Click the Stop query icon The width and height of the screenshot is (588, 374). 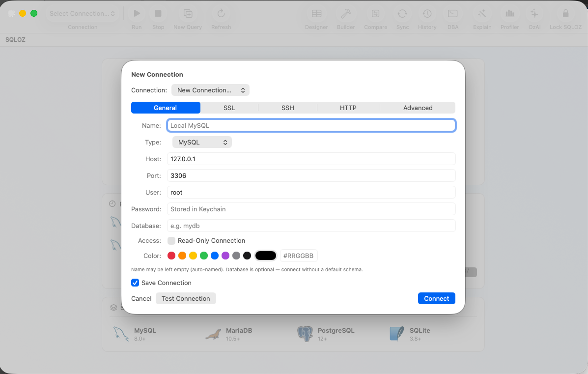158,13
